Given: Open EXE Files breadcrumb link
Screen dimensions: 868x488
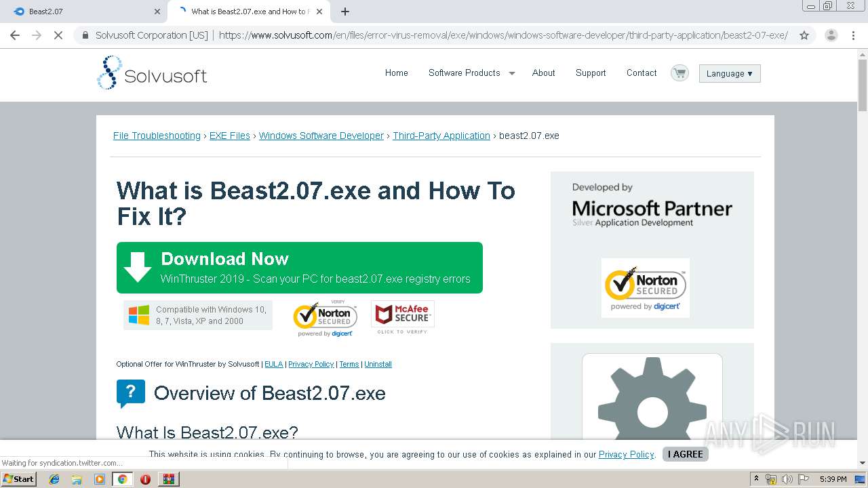Looking at the screenshot, I should coord(230,136).
